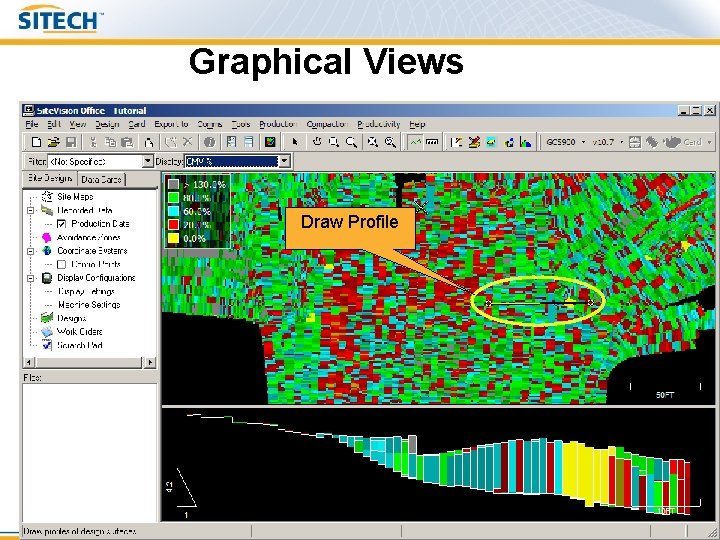This screenshot has height=540, width=720.
Task: Click the Cut scissors toolbar icon
Action: [x=93, y=142]
